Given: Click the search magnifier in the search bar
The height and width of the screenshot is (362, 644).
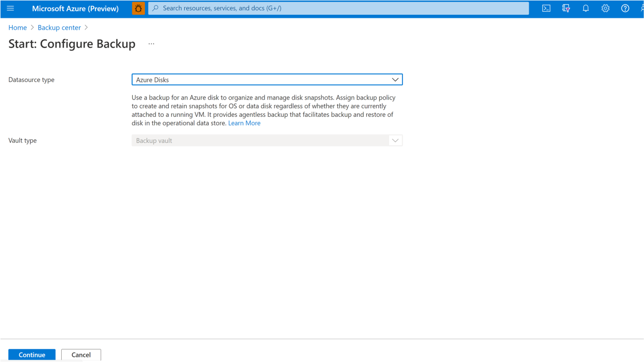Looking at the screenshot, I should (155, 8).
